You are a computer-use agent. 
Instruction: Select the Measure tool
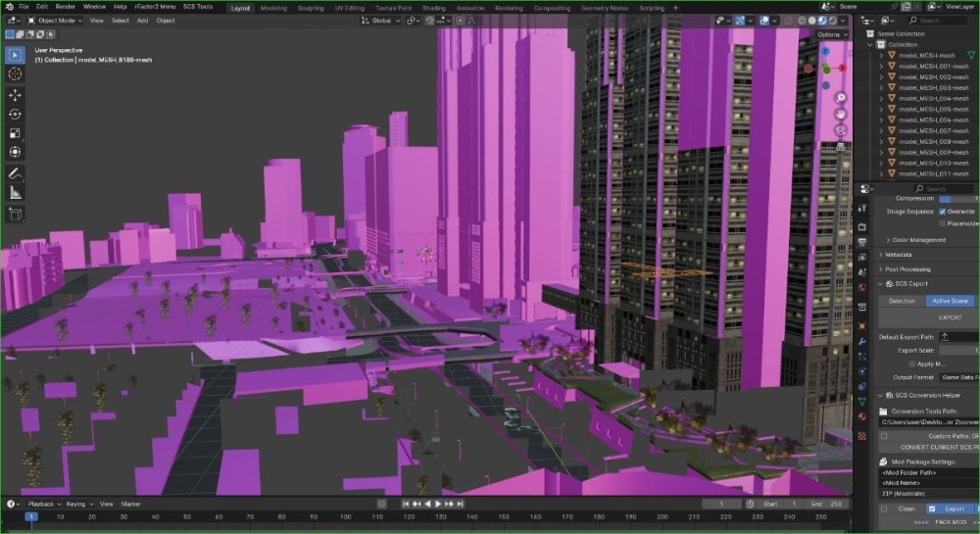15,193
